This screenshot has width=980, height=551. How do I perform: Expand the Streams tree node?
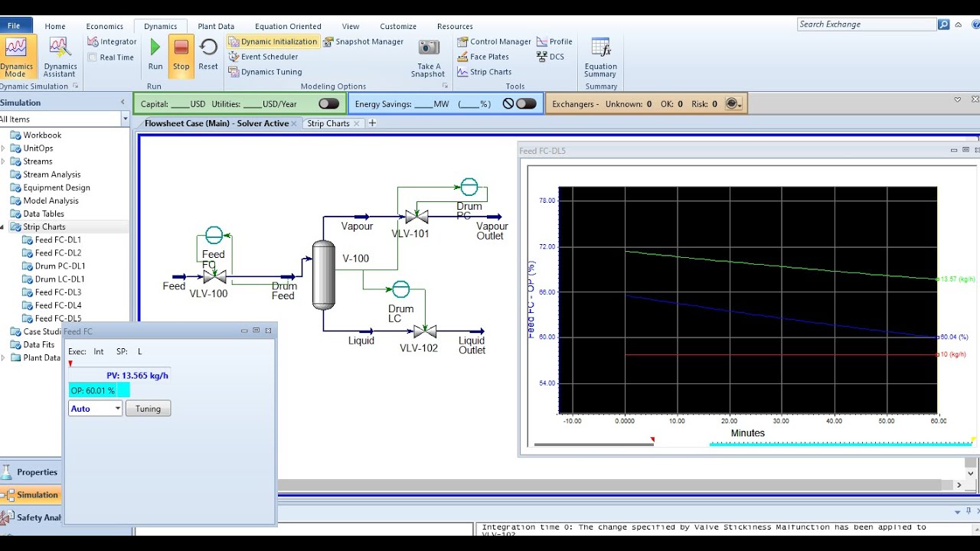[x=3, y=161]
